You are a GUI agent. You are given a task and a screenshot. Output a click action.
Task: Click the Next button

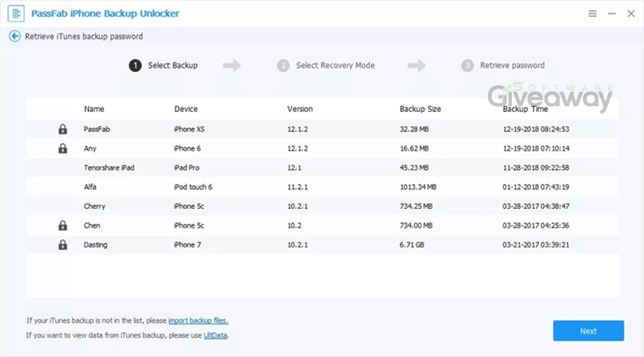pos(588,331)
